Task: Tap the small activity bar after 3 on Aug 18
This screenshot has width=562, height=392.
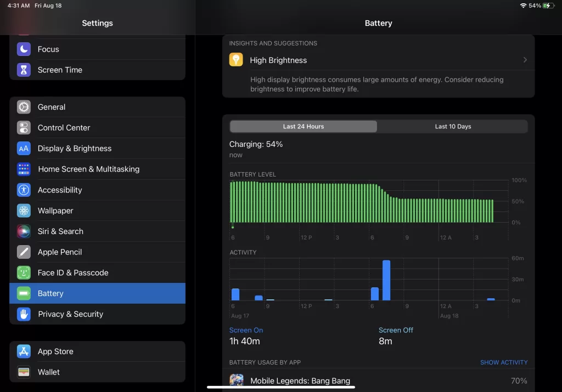Action: pos(491,299)
